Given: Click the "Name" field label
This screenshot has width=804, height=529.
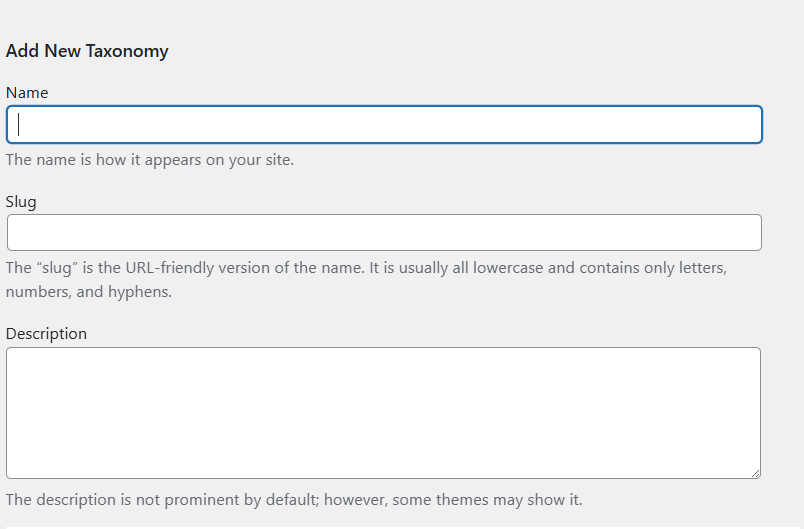Looking at the screenshot, I should pyautogui.click(x=27, y=93).
